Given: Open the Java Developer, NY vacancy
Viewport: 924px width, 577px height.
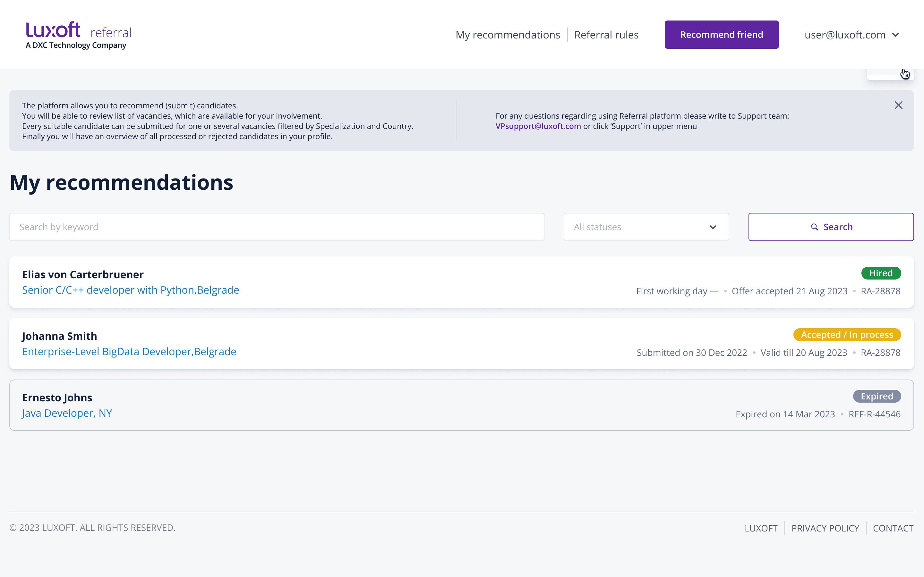Looking at the screenshot, I should (x=67, y=413).
